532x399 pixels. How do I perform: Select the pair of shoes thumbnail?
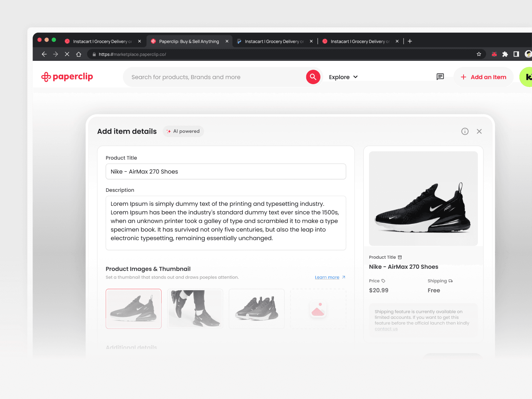(x=257, y=309)
